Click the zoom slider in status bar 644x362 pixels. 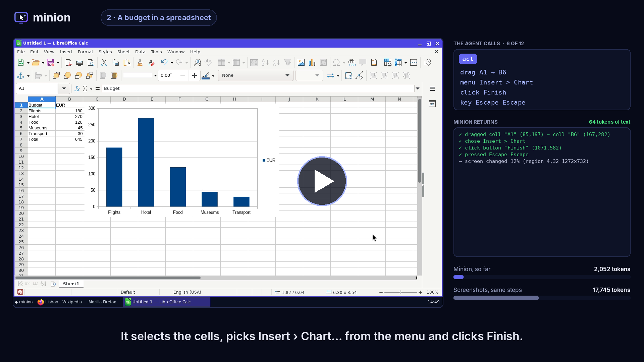[400, 292]
